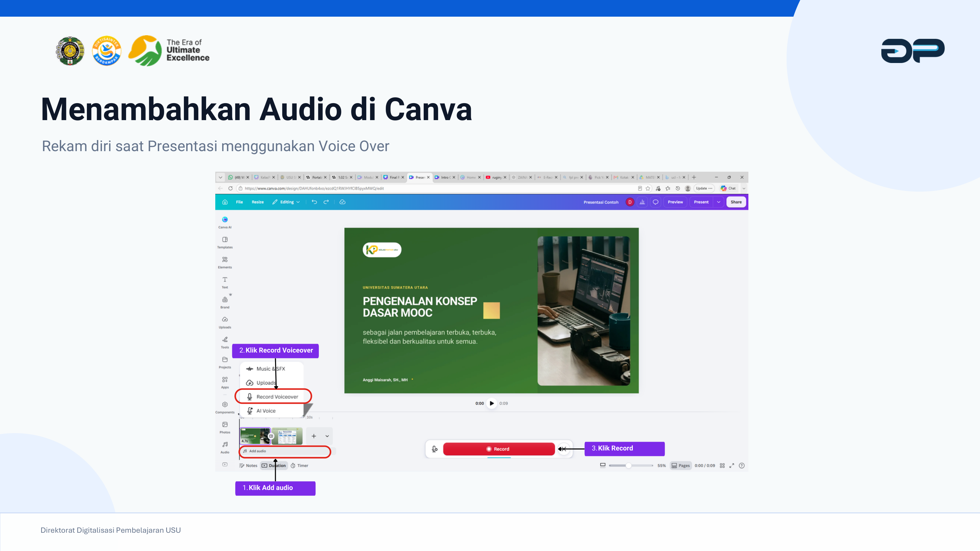Redo the last action

[x=326, y=202]
